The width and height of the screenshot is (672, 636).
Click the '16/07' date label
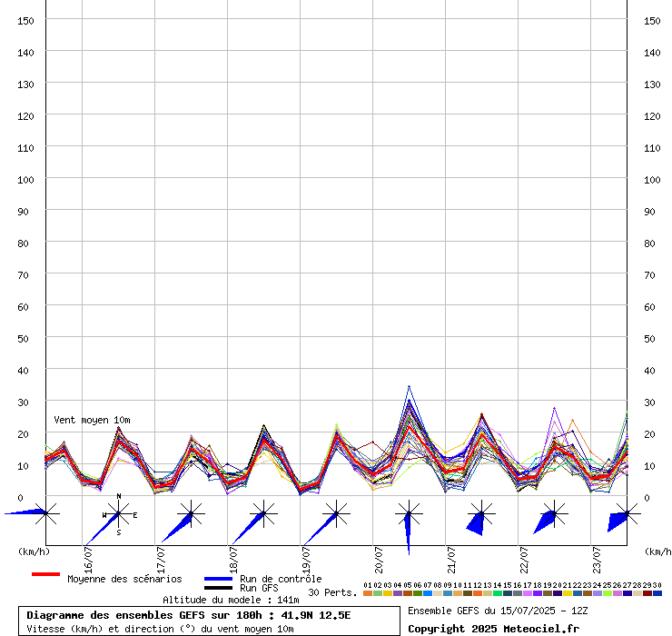click(88, 560)
